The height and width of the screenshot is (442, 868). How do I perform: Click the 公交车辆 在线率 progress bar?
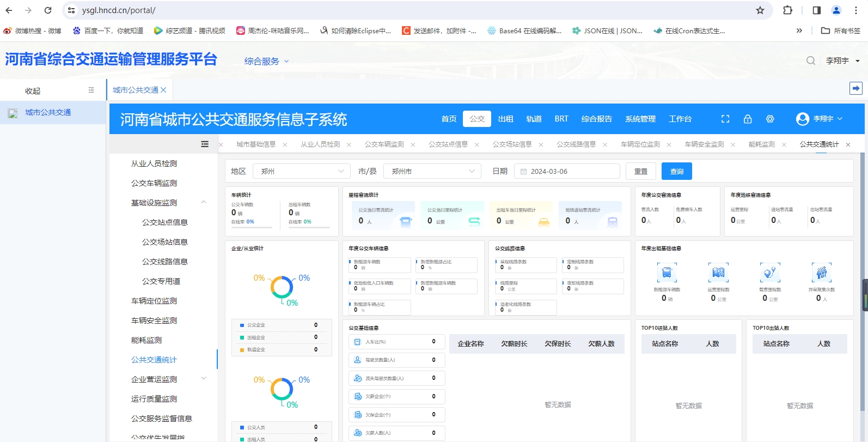pos(252,227)
